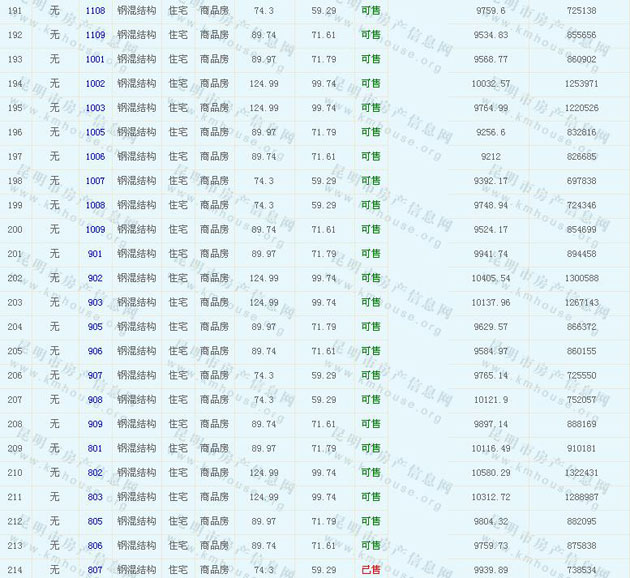Open room 806 link
This screenshot has height=578, width=630.
[95, 545]
